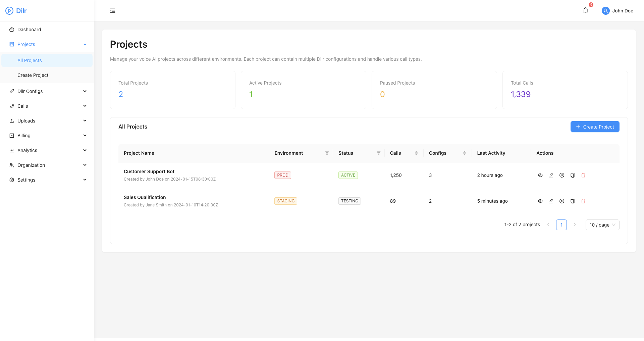The image size is (644, 341).
Task: Collapse the sidebar with the top-left icon
Action: click(112, 10)
